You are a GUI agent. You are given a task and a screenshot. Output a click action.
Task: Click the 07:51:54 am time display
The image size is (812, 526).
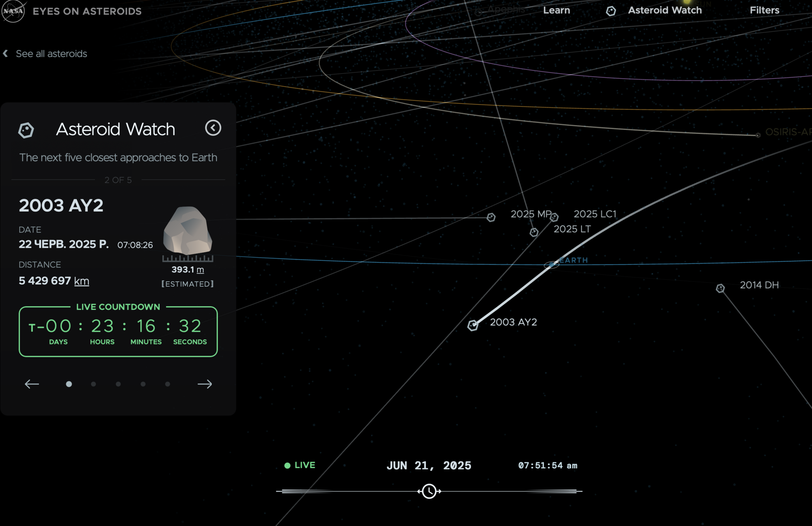tap(548, 465)
